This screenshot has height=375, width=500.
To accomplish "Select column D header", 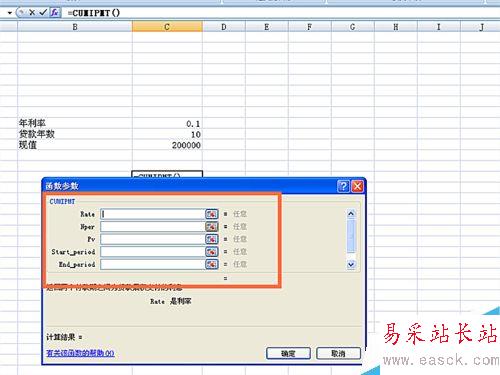I will pos(224,27).
